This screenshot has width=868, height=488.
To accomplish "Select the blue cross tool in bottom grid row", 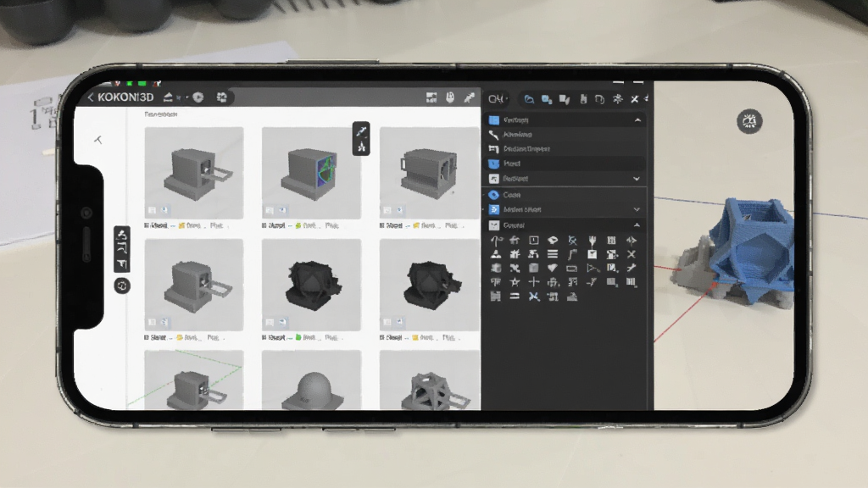I will click(x=534, y=297).
